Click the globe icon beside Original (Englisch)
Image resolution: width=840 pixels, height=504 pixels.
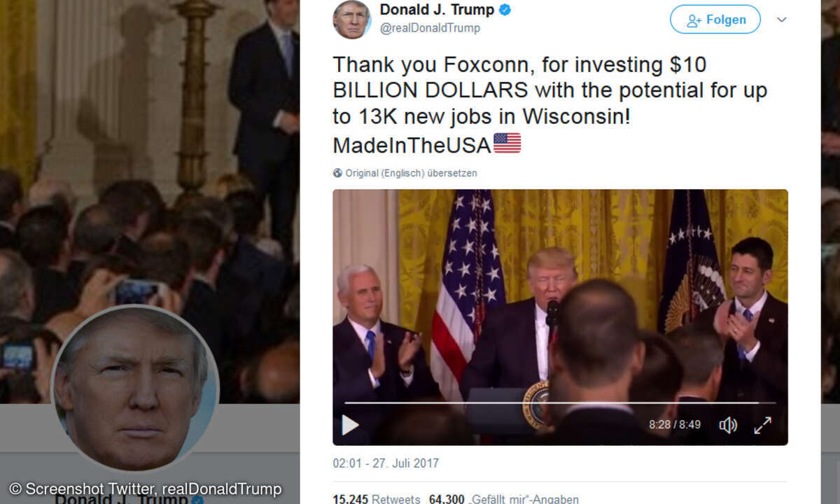coord(337,173)
